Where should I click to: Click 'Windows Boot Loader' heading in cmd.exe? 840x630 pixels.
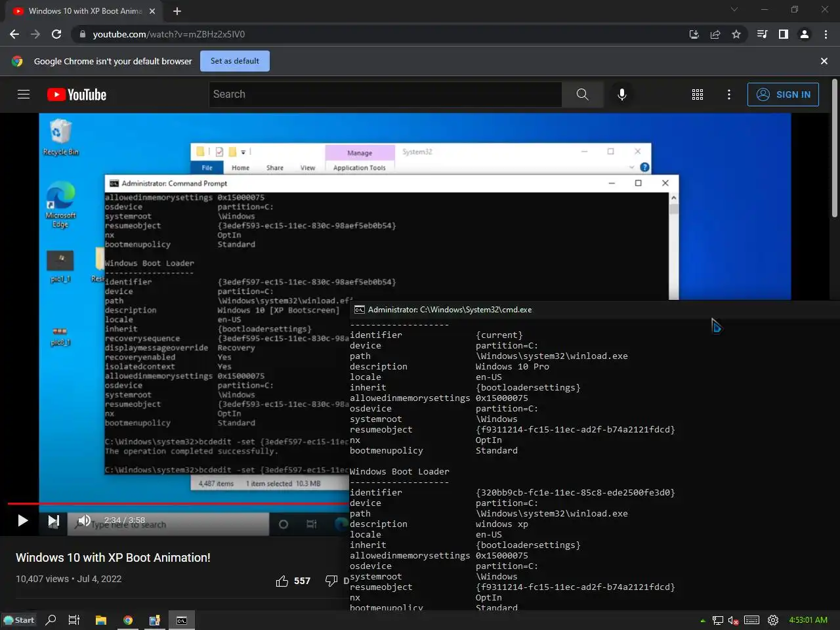pos(400,472)
